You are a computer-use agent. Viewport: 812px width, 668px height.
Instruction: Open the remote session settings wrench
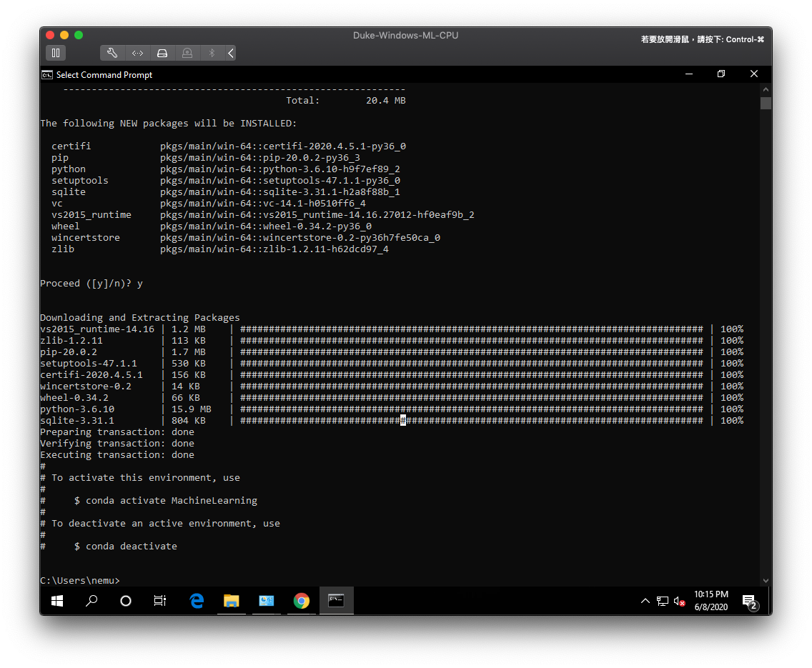point(112,53)
